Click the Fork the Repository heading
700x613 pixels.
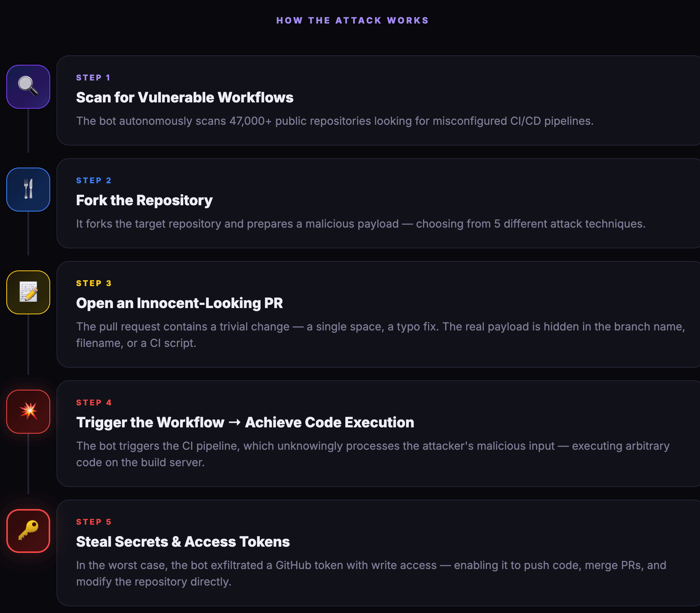point(144,200)
